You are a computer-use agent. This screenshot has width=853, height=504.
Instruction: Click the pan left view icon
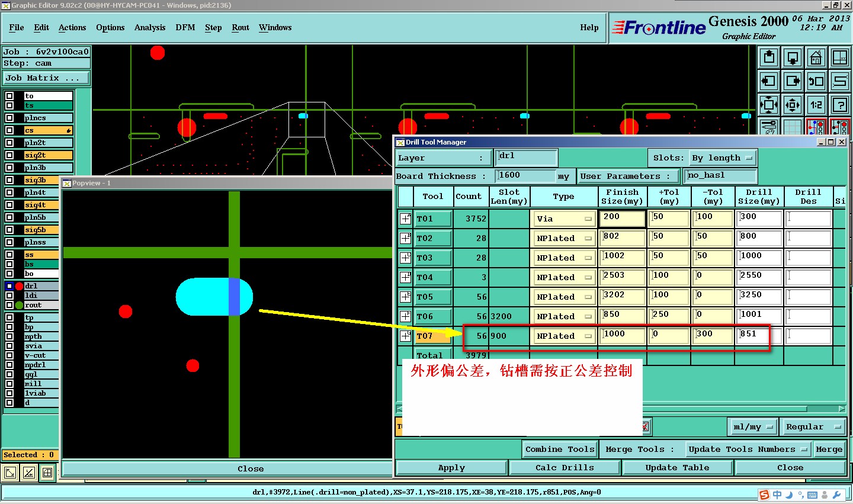[769, 81]
